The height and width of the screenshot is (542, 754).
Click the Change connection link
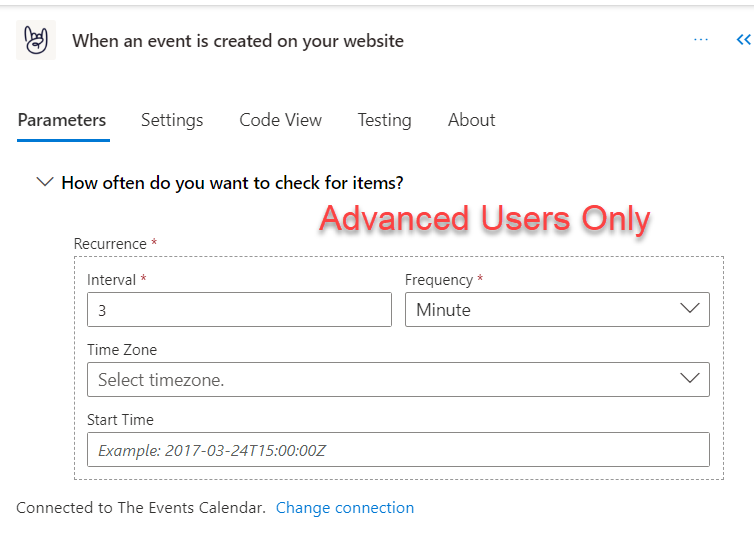pos(345,508)
